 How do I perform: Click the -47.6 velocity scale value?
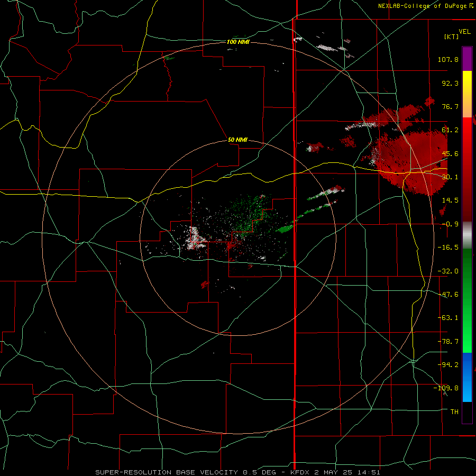tap(448, 295)
